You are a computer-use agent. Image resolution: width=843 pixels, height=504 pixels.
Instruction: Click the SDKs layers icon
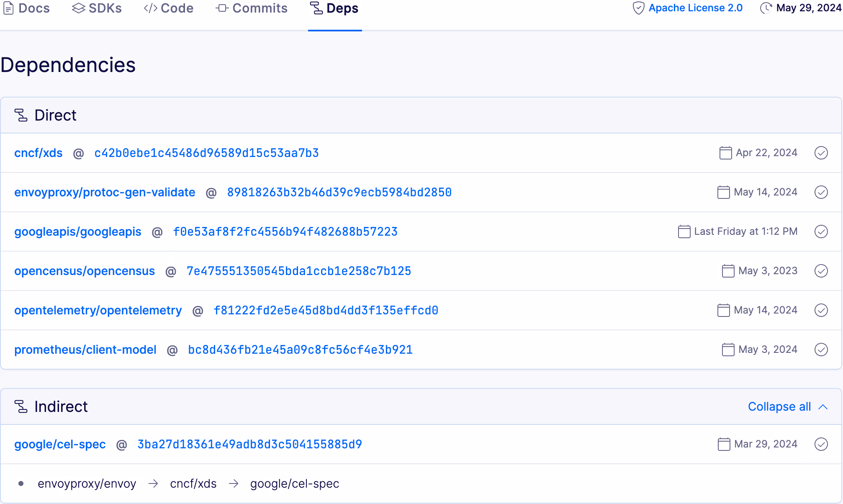coord(78,8)
